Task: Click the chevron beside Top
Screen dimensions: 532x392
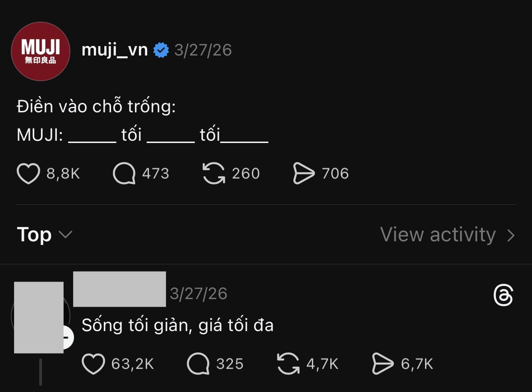Action: (65, 235)
